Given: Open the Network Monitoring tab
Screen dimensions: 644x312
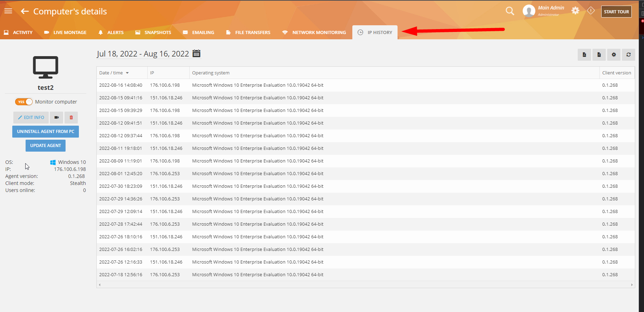Looking at the screenshot, I should tap(314, 32).
